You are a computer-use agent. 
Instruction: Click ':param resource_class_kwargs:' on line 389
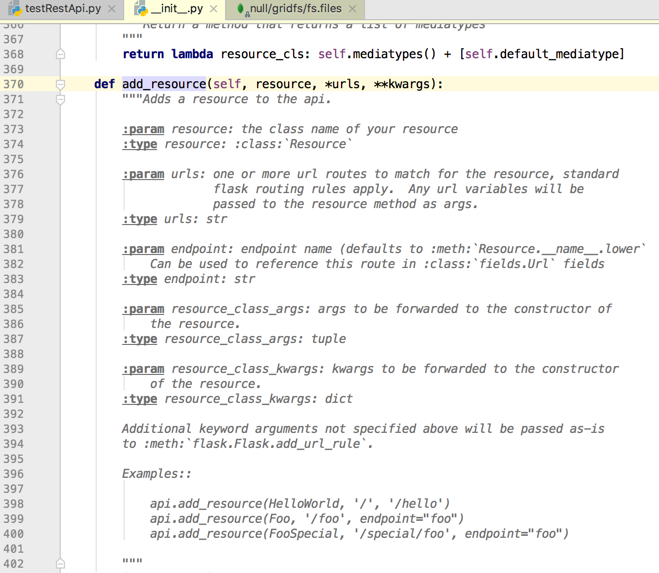(223, 369)
